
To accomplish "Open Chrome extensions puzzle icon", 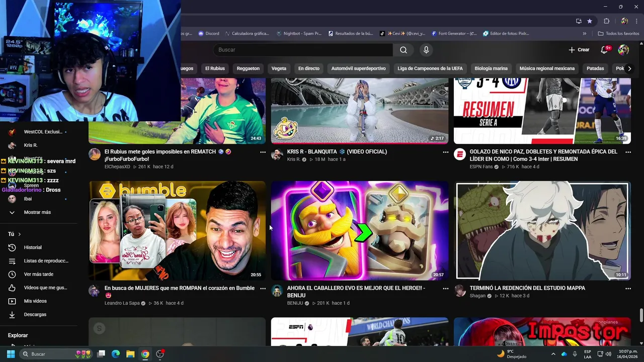I will click(x=606, y=21).
